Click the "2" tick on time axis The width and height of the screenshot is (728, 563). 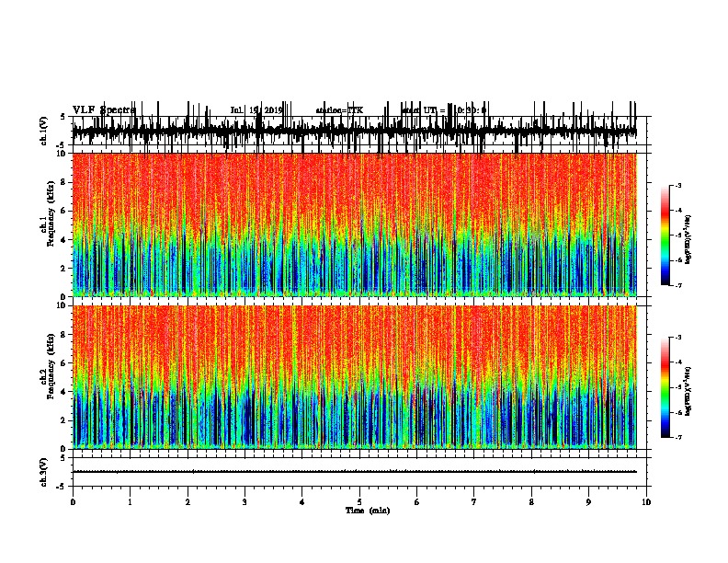188,501
